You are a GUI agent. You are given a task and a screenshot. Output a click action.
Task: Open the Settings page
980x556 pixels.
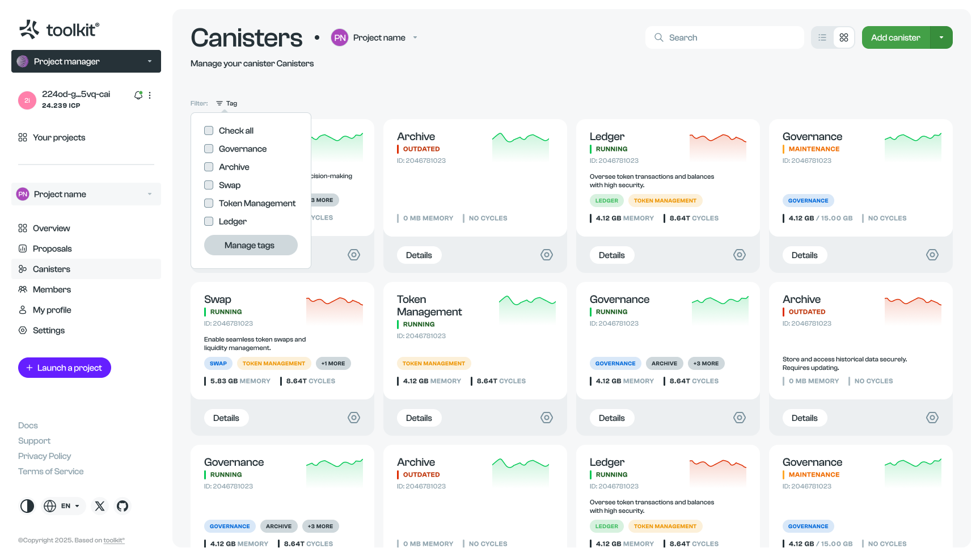tap(86, 330)
